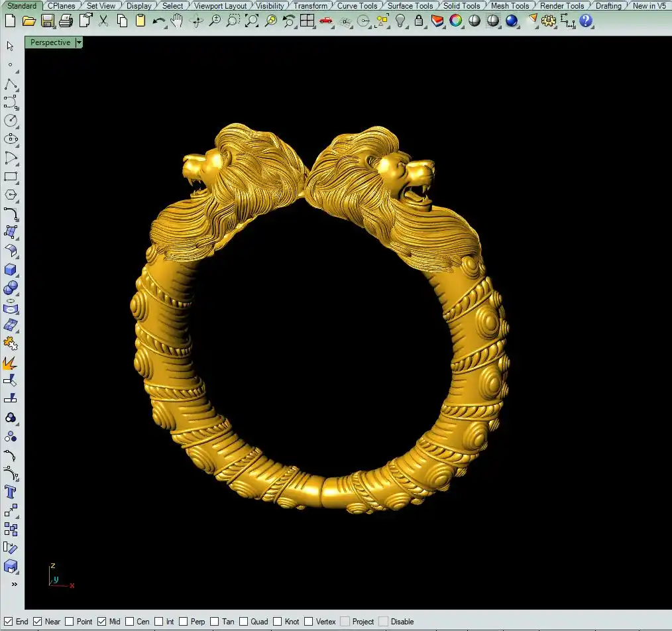Select the Box solid tool
Image resolution: width=672 pixels, height=631 pixels.
(x=11, y=269)
